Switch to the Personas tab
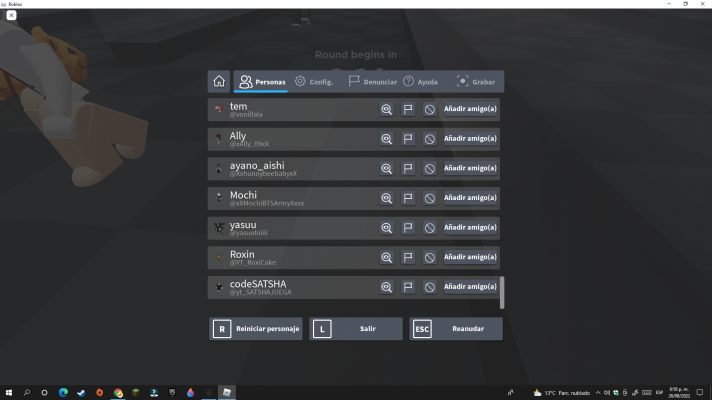The image size is (712, 400). click(262, 82)
